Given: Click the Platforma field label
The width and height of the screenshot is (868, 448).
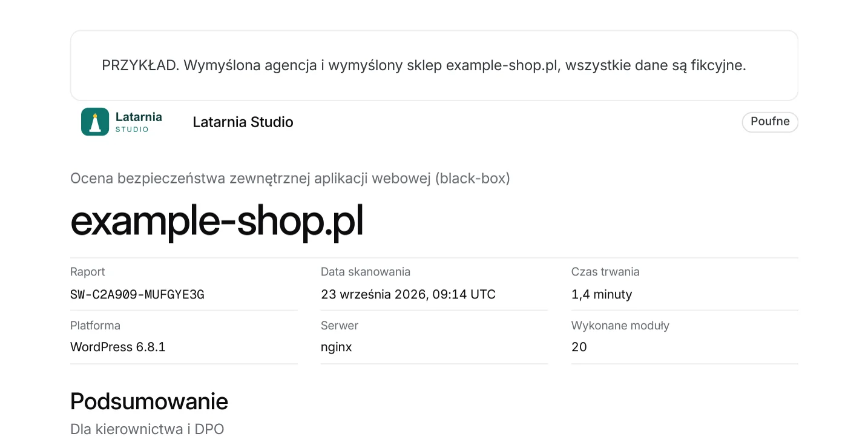Looking at the screenshot, I should coord(95,326).
